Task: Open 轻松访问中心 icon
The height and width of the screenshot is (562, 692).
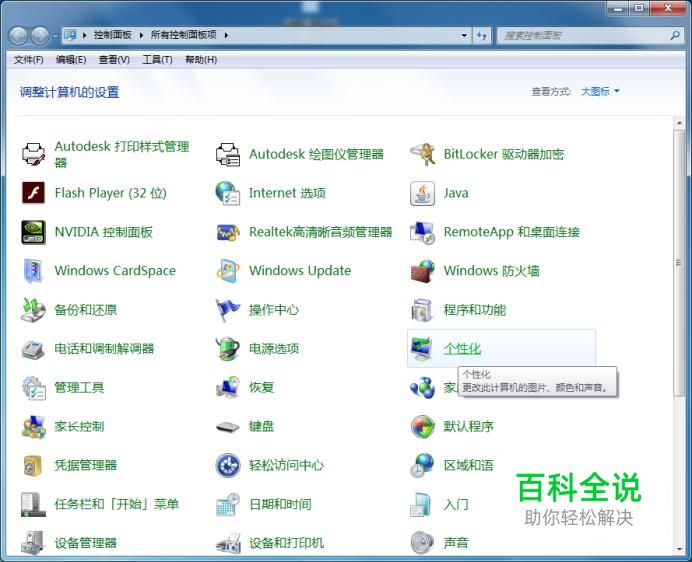Action: pos(228,465)
